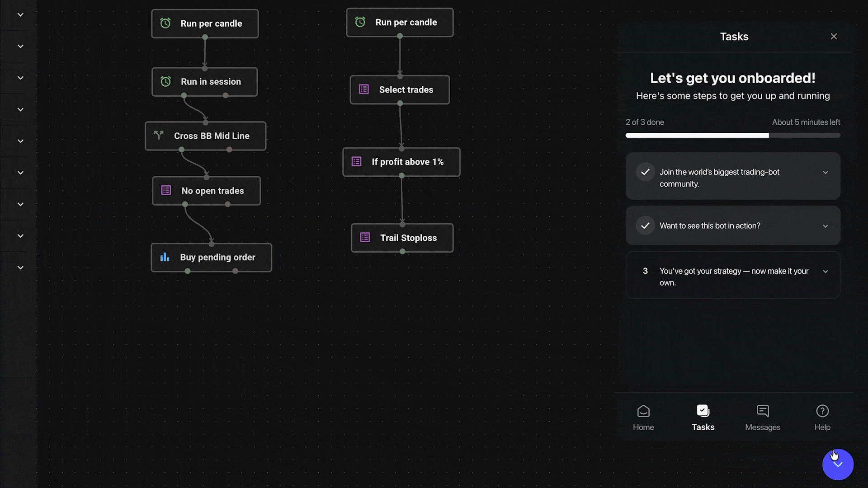The image size is (868, 488).
Task: Expand the 'You've got your strategy' task
Action: click(x=826, y=272)
